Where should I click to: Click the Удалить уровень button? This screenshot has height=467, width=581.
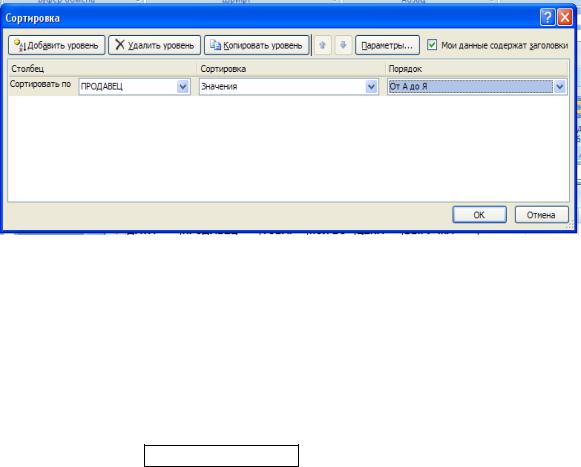[x=155, y=45]
